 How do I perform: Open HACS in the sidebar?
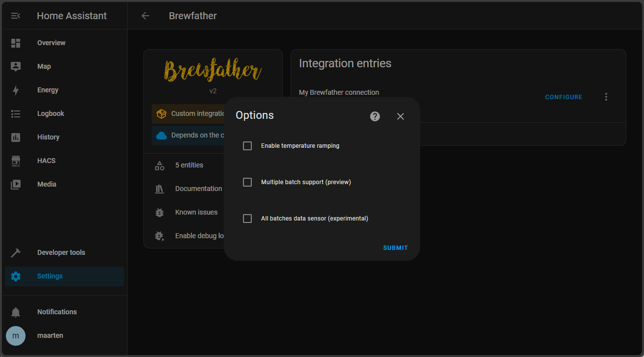[64, 161]
